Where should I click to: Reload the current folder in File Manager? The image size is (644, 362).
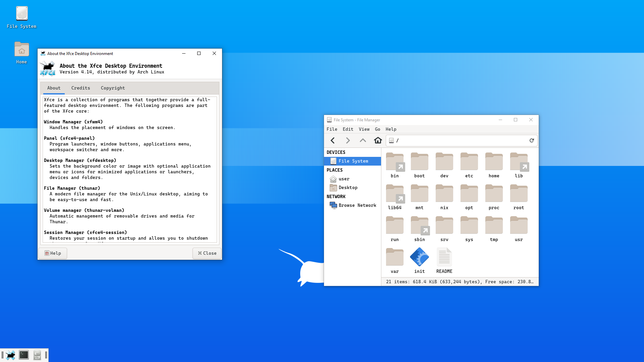point(532,140)
